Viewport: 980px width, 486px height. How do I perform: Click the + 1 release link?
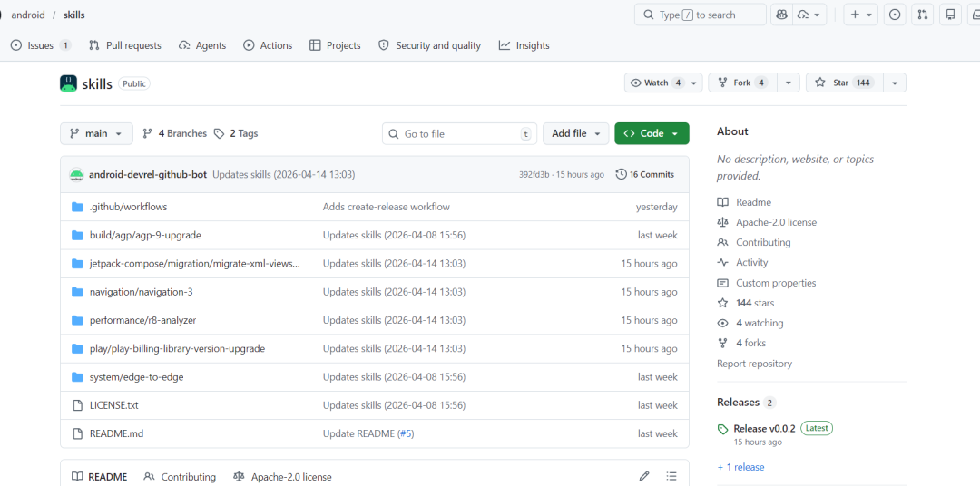pos(740,467)
